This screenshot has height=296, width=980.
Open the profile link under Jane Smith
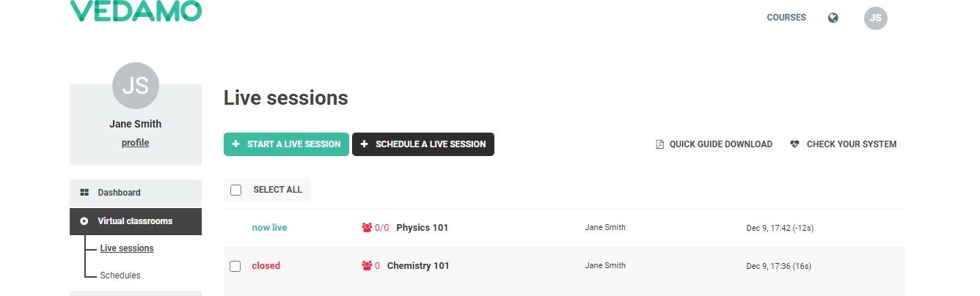[135, 143]
